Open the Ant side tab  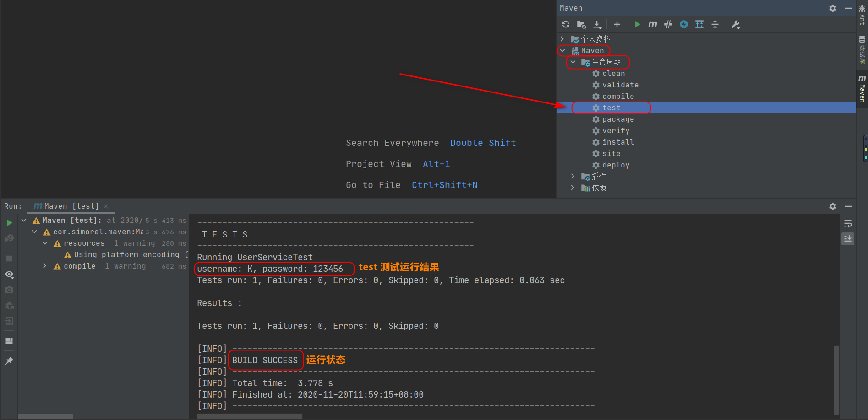(862, 15)
